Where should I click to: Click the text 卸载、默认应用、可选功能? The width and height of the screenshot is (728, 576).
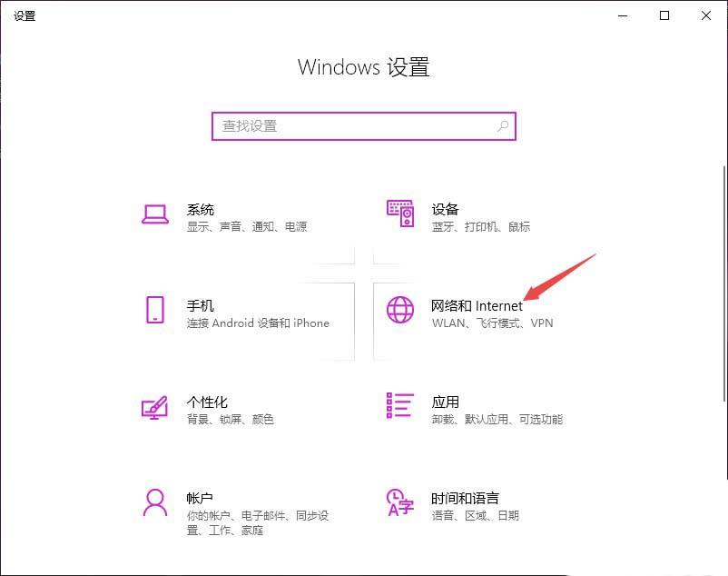pyautogui.click(x=497, y=420)
